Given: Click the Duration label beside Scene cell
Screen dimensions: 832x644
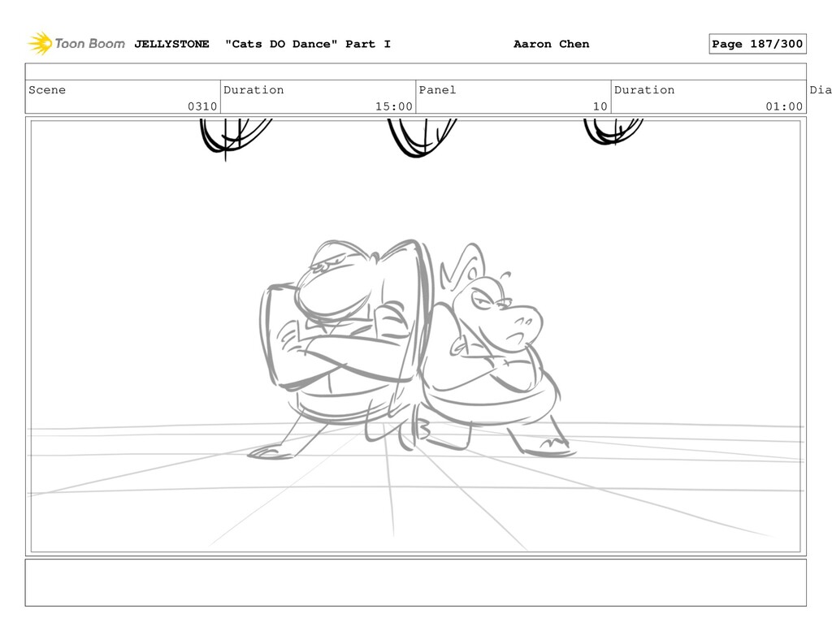Looking at the screenshot, I should click(x=253, y=89).
